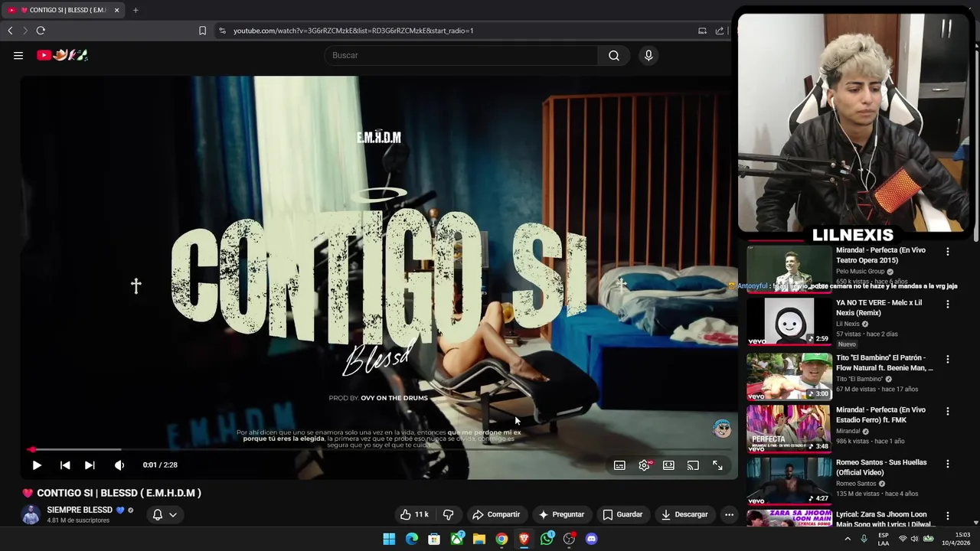This screenshot has width=980, height=551.
Task: Open SIEMPRE BLESSD channel name
Action: click(x=80, y=510)
